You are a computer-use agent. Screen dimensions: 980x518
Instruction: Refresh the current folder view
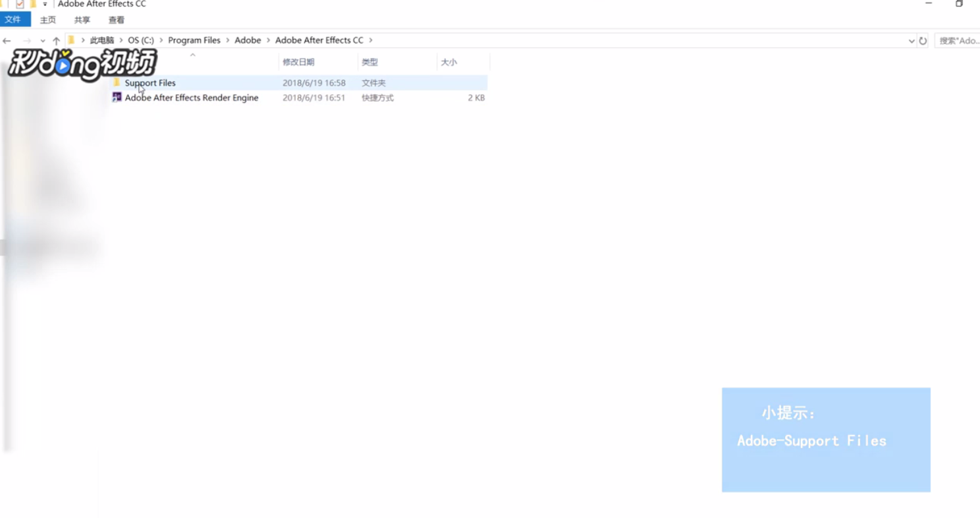(923, 41)
